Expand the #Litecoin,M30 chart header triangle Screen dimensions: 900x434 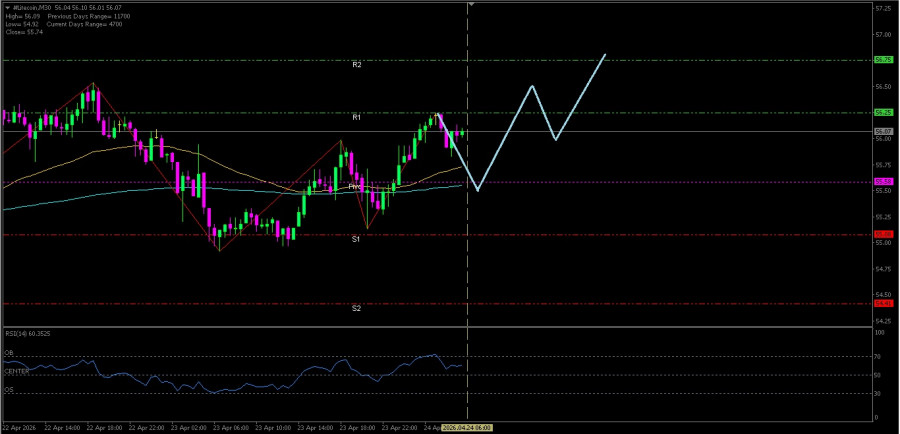tap(7, 8)
